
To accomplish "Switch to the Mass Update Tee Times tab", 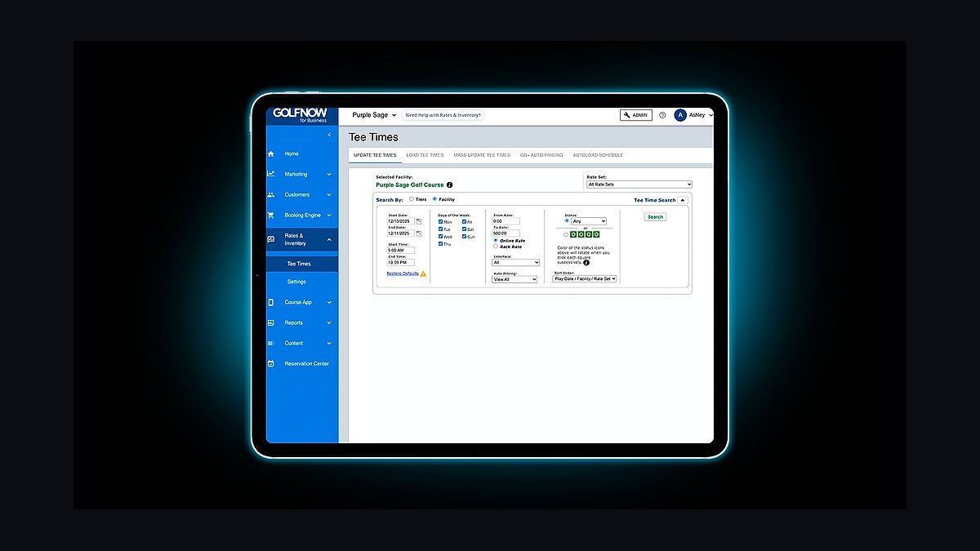I will coord(482,155).
